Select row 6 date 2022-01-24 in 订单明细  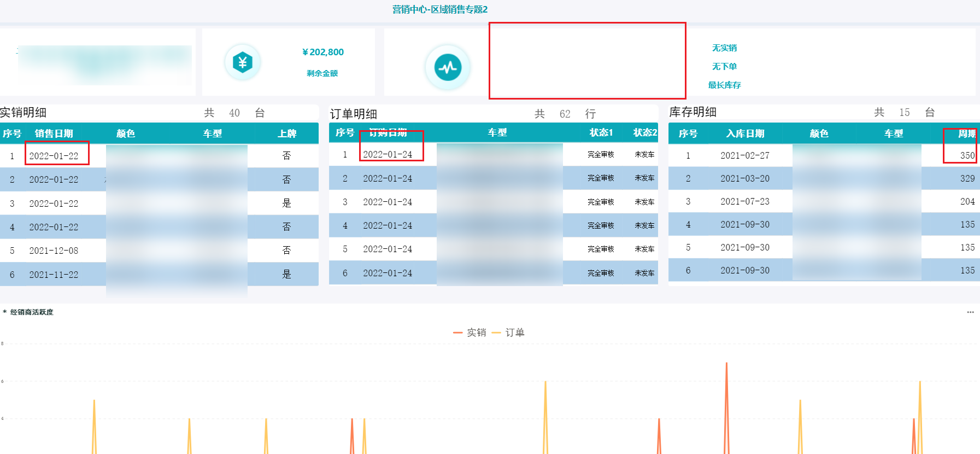click(x=388, y=273)
